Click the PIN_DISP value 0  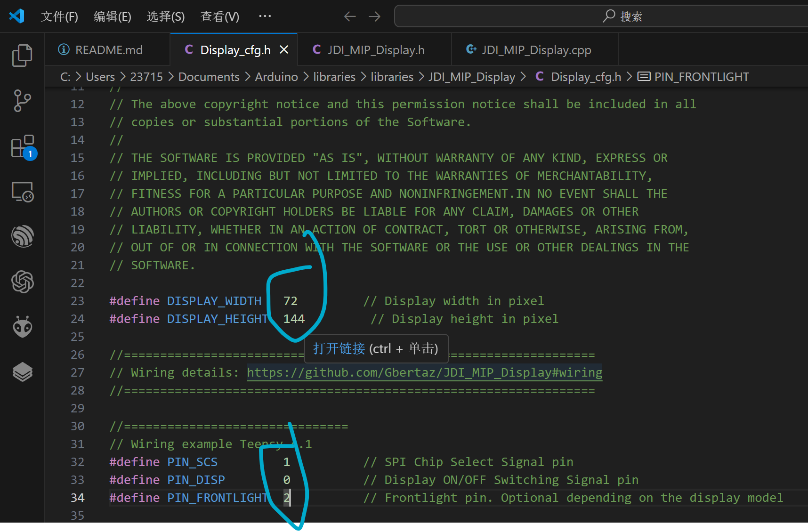coord(287,480)
